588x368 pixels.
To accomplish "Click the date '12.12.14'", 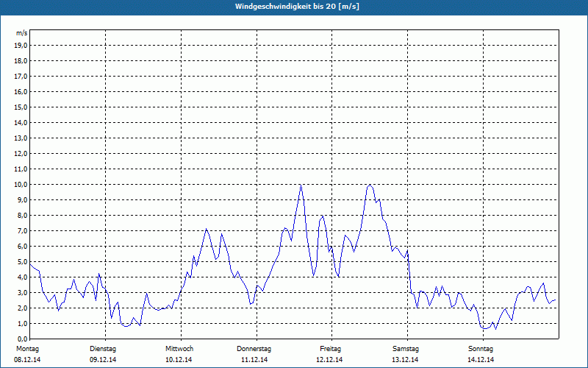I will pos(329,360).
